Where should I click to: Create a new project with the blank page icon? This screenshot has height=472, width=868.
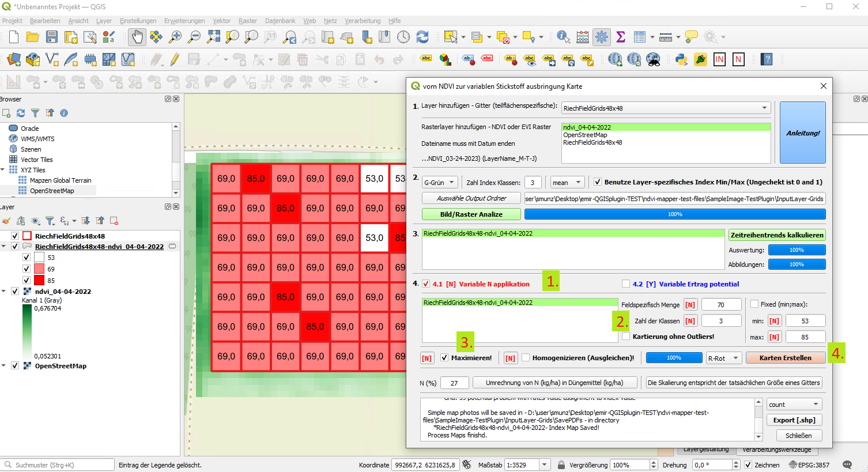click(x=14, y=37)
